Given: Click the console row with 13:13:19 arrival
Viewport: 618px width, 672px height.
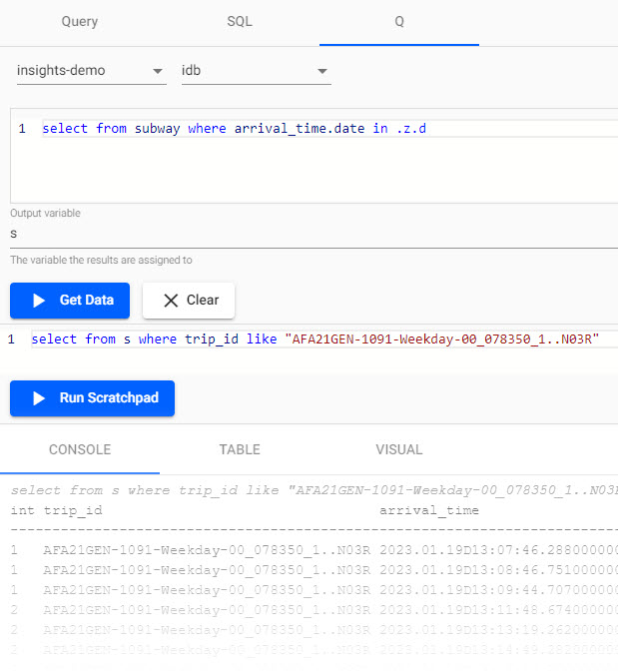Looking at the screenshot, I should click(314, 630).
